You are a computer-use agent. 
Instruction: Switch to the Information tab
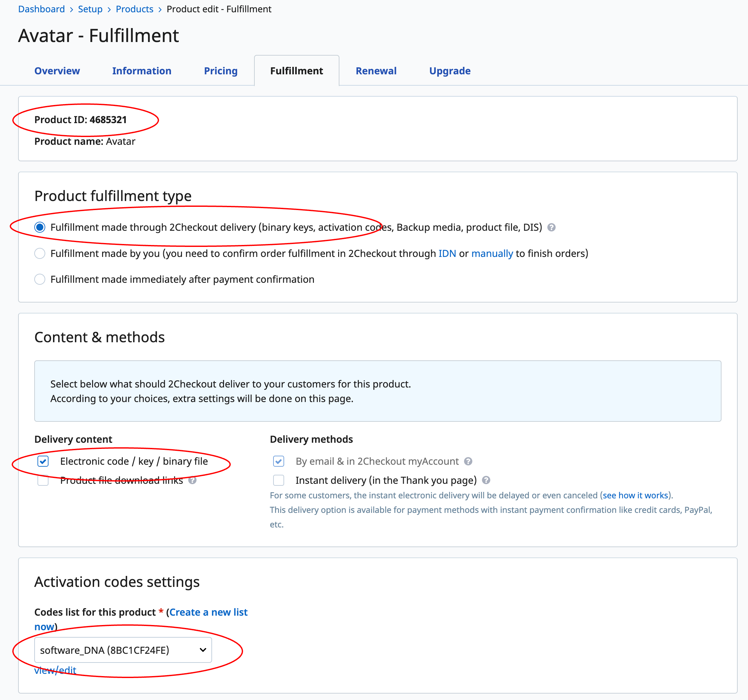[x=142, y=71]
